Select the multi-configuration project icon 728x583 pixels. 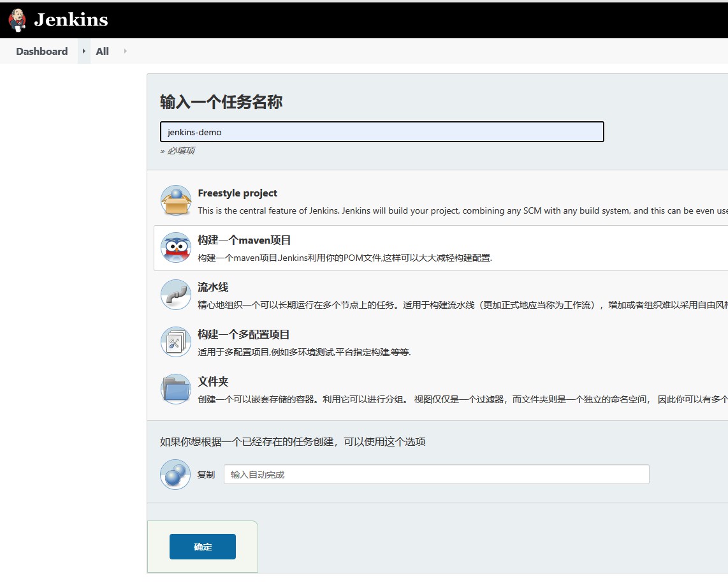click(176, 341)
